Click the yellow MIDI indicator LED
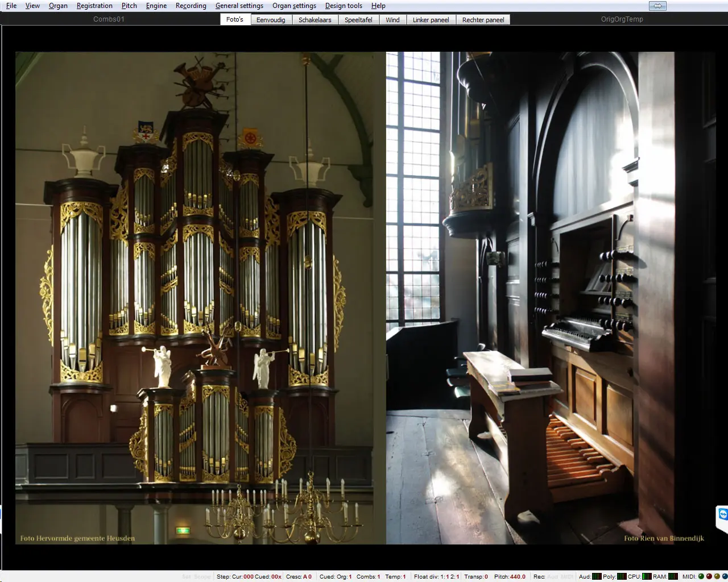Image resolution: width=728 pixels, height=582 pixels. click(x=717, y=576)
